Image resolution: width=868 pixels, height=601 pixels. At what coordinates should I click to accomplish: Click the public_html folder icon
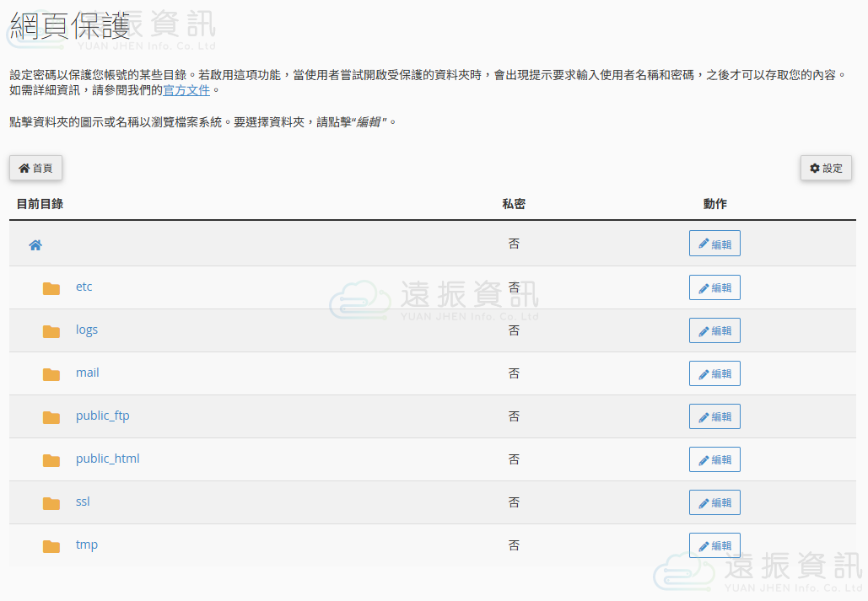pyautogui.click(x=51, y=460)
